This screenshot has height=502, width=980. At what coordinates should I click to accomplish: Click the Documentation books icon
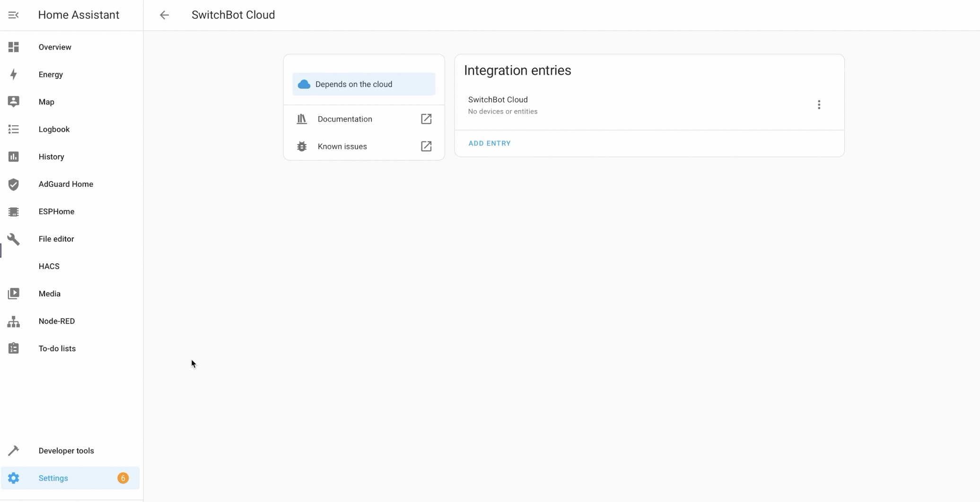coord(302,119)
